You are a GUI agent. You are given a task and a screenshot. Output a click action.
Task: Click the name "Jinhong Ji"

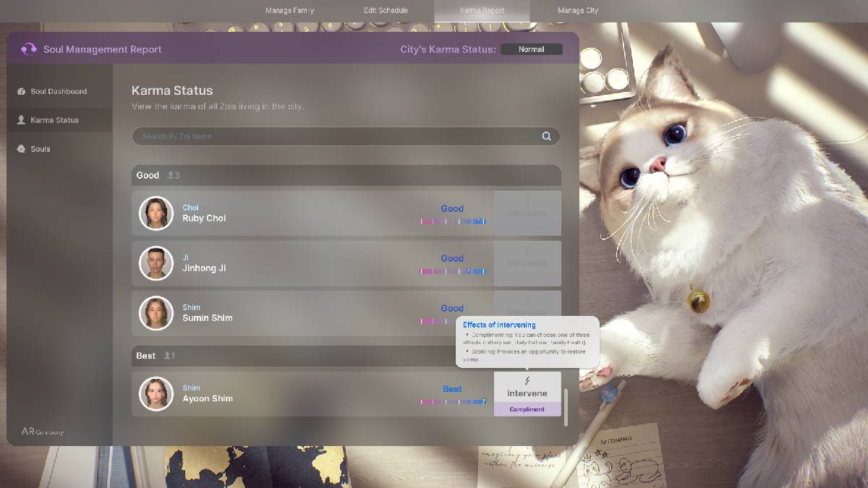click(x=204, y=268)
